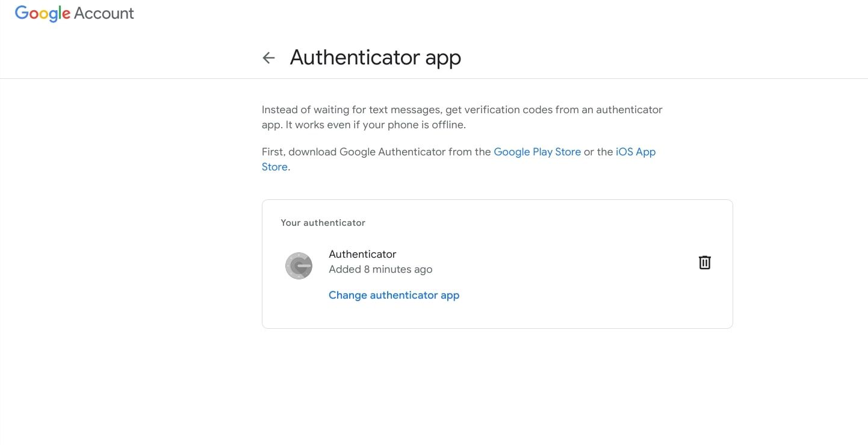Click the "Authenticator app" page title
The image size is (868, 445).
(x=375, y=58)
